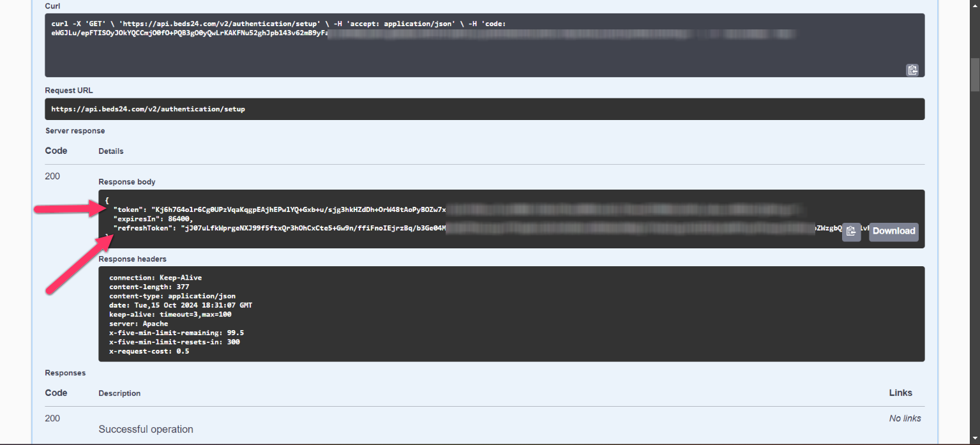Image resolution: width=980 pixels, height=445 pixels.
Task: Click the "token" line in response body
Action: point(457,209)
